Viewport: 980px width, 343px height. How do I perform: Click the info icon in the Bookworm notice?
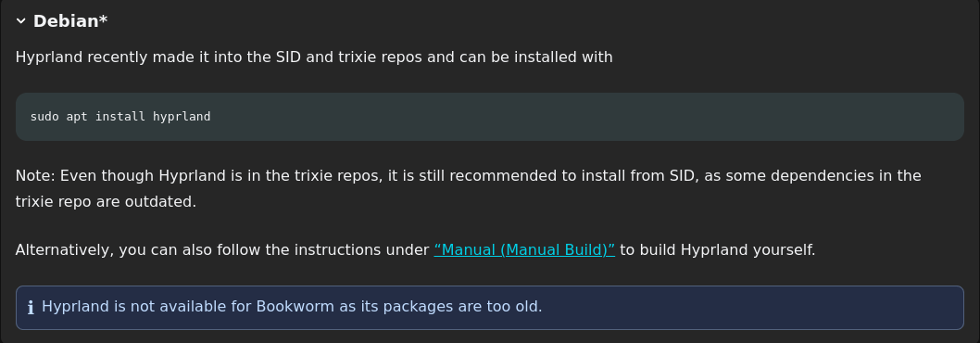31,308
